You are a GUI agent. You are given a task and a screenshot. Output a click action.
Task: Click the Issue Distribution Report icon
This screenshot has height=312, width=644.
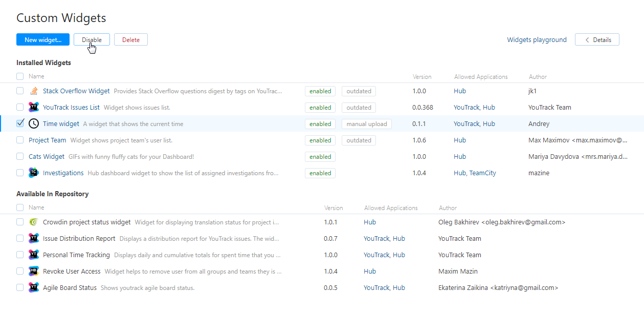[34, 239]
